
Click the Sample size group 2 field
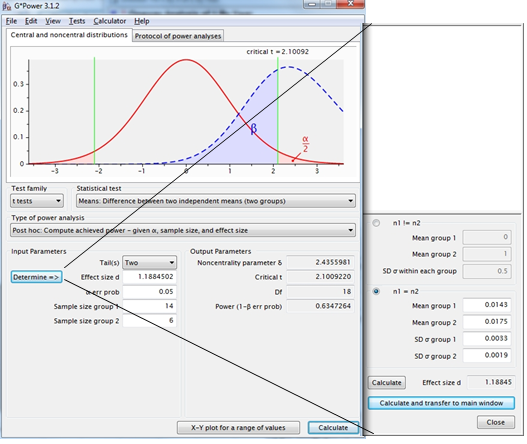coord(150,321)
